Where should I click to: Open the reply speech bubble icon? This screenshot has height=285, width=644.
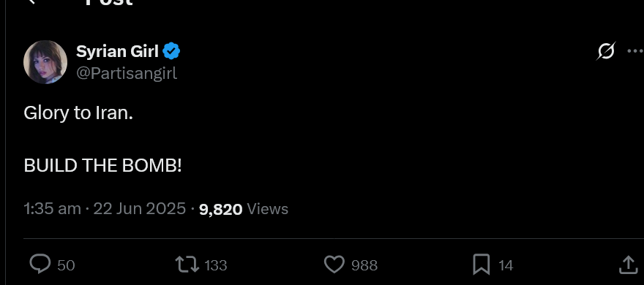coord(40,264)
